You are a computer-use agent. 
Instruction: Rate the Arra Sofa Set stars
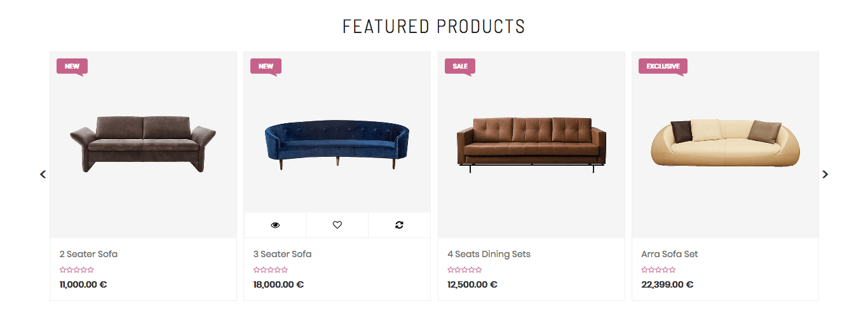pos(658,270)
